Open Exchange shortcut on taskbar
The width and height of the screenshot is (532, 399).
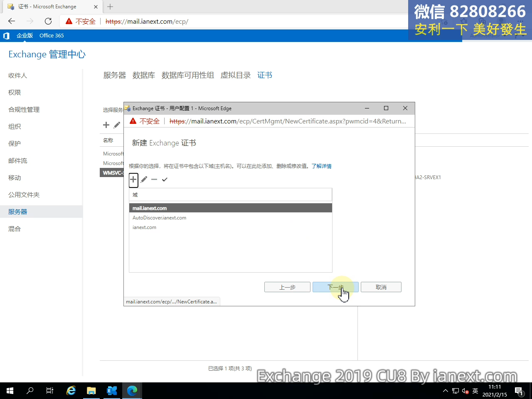tap(112, 391)
